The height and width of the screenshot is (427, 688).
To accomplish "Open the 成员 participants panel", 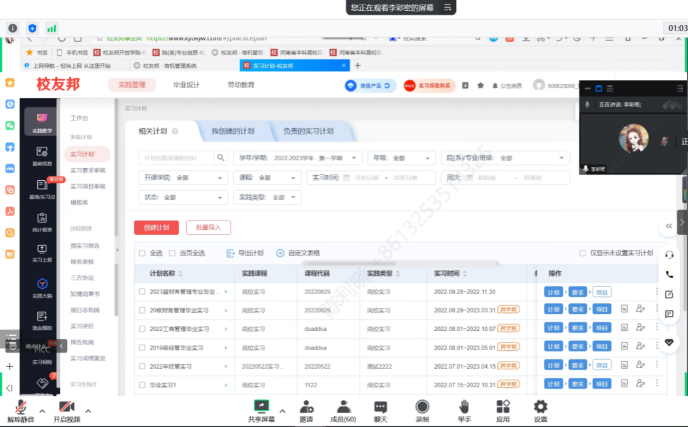I will [343, 406].
